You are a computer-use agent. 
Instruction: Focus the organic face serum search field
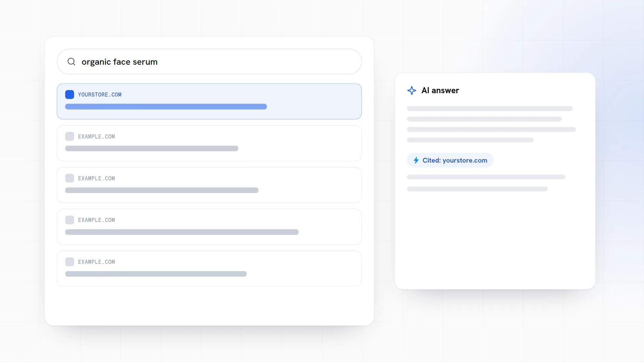click(209, 62)
